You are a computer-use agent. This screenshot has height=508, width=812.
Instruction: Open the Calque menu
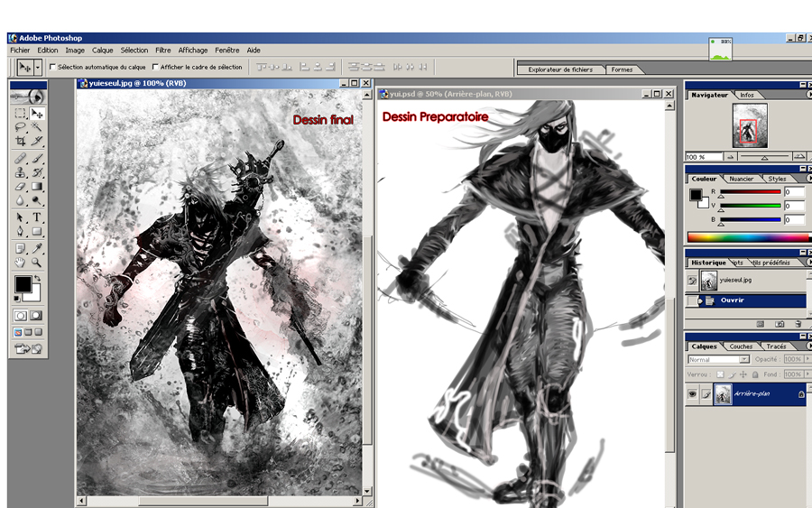coord(103,51)
